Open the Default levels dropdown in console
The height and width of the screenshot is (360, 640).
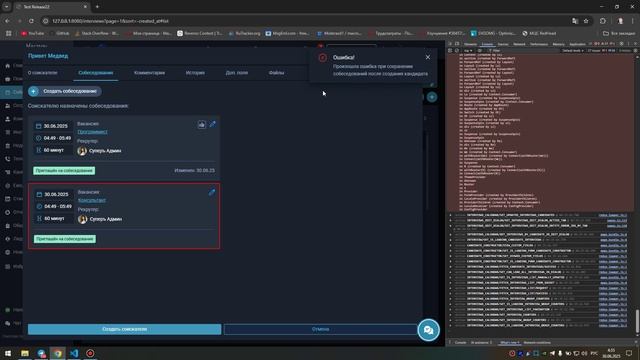[x=572, y=51]
